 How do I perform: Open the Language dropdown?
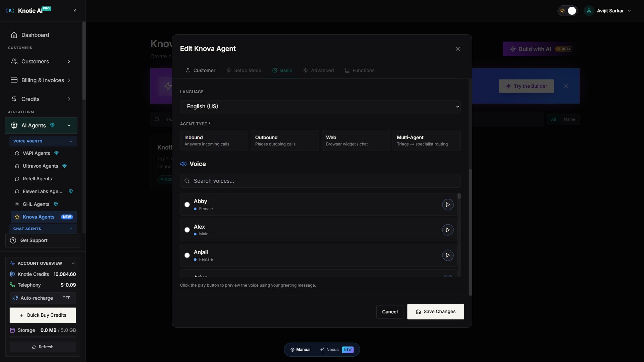(x=320, y=106)
